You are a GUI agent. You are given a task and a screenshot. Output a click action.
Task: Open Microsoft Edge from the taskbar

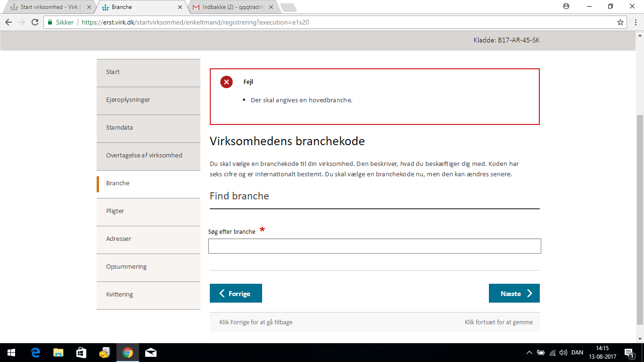pyautogui.click(x=35, y=353)
